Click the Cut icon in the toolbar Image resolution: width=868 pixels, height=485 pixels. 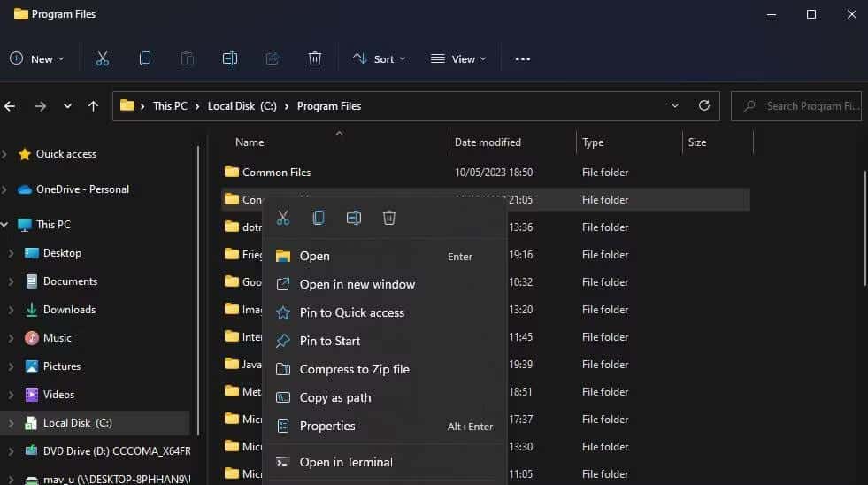point(103,58)
